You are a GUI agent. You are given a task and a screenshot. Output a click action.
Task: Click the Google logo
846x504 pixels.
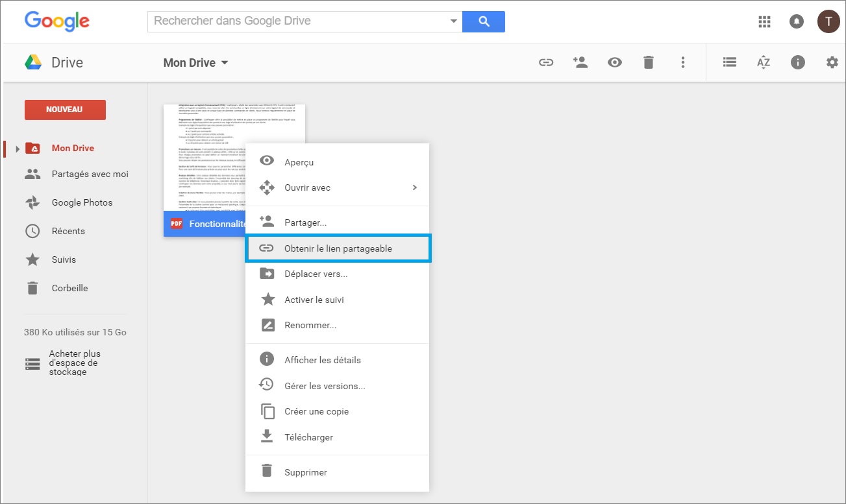click(x=57, y=21)
